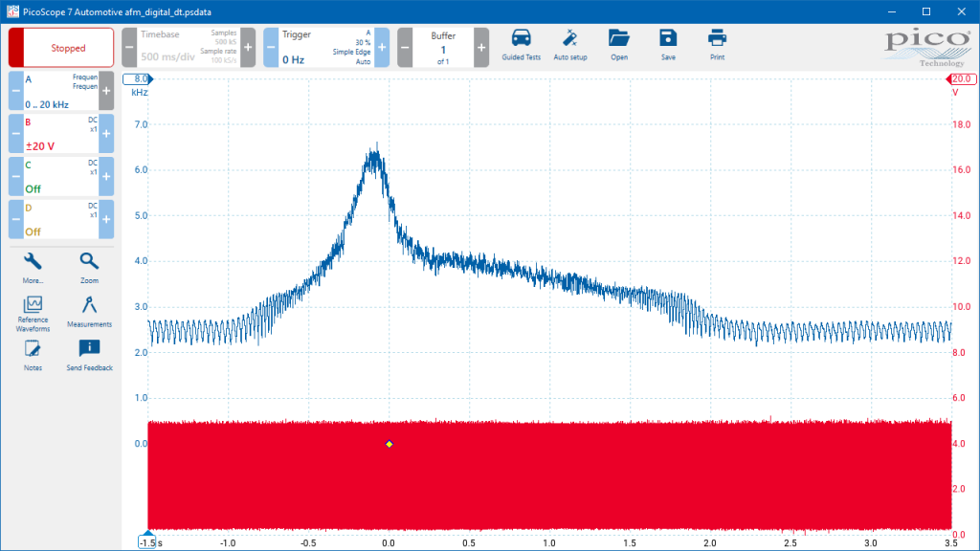Decrease the Buffer number with the minus button

pos(405,48)
